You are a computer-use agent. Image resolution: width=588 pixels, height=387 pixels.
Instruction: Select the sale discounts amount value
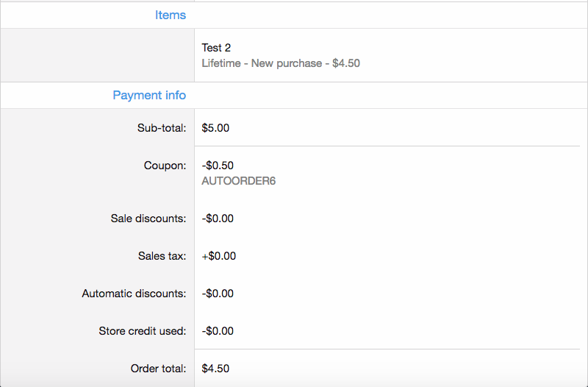(x=218, y=219)
